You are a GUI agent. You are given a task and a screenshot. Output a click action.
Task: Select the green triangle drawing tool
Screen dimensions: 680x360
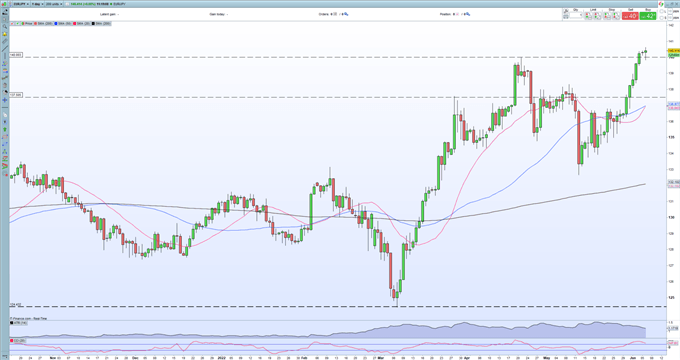5,151
